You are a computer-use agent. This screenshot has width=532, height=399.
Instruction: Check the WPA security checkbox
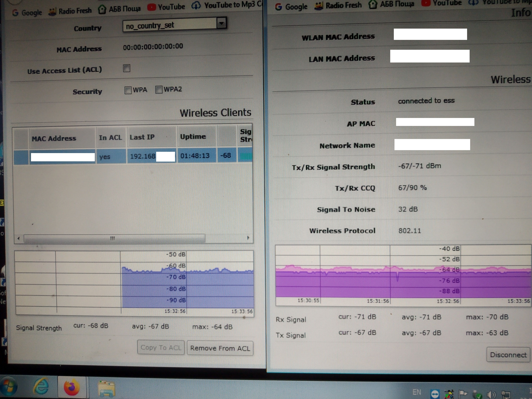coord(128,90)
